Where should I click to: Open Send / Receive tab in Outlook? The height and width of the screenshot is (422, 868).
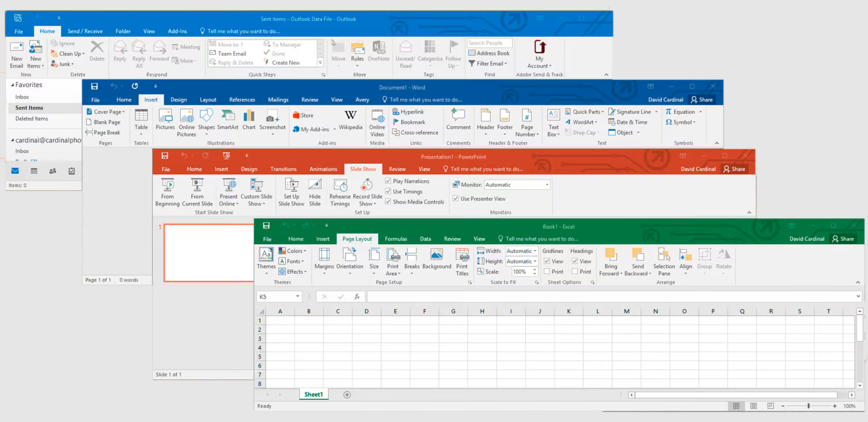point(85,31)
